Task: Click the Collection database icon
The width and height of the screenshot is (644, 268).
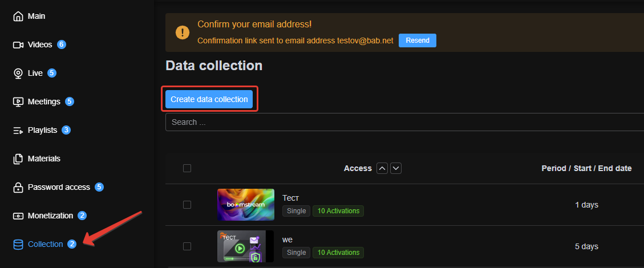Action: point(18,245)
